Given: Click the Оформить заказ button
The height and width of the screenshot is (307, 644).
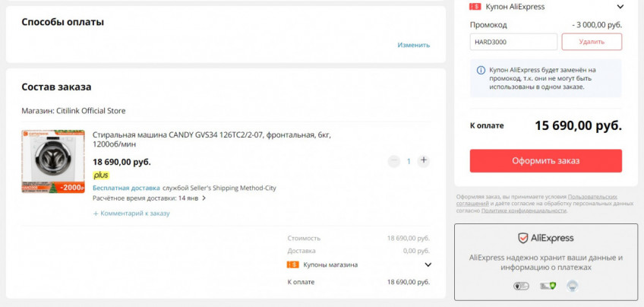Looking at the screenshot, I should pos(545,161).
